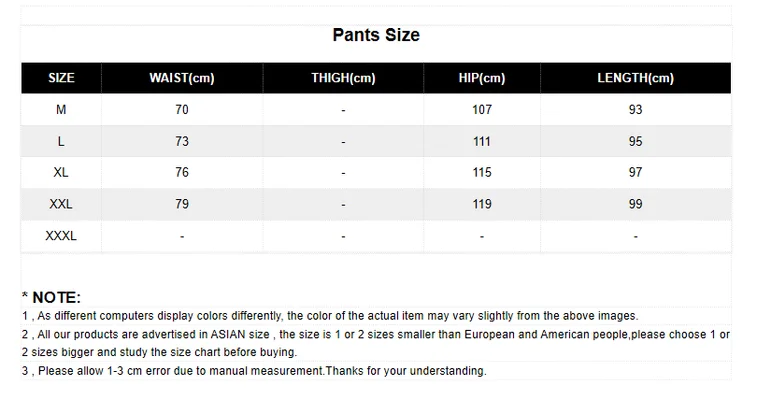Image resolution: width=757 pixels, height=400 pixels.
Task: Click the XL size row label
Action: click(x=61, y=173)
